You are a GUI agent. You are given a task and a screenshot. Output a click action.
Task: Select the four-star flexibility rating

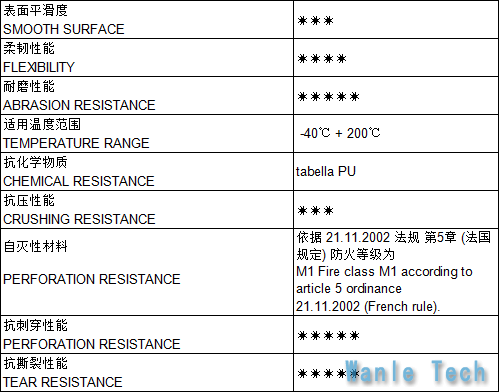[x=322, y=59]
